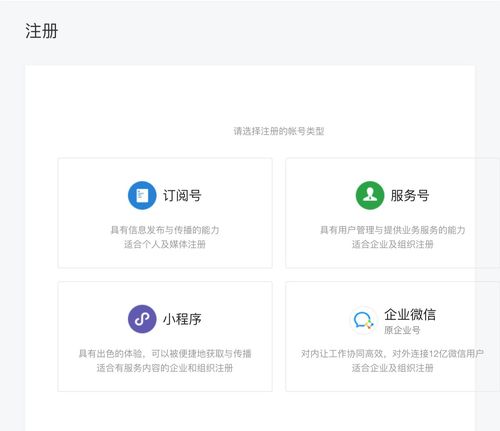Select the 服务号 account type title
This screenshot has height=431, width=500.
410,196
